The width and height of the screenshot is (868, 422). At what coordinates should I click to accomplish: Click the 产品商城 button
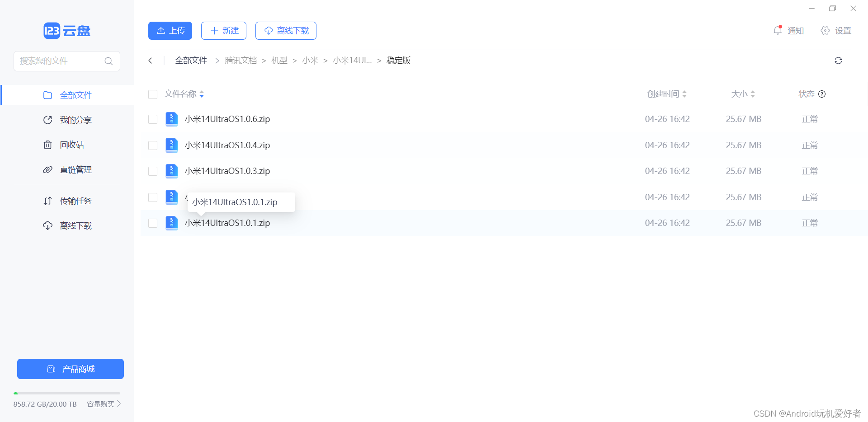(71, 369)
